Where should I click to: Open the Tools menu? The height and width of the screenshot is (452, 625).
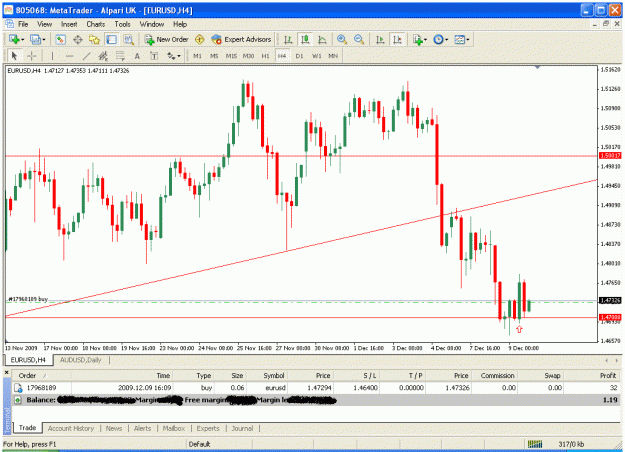pos(122,24)
